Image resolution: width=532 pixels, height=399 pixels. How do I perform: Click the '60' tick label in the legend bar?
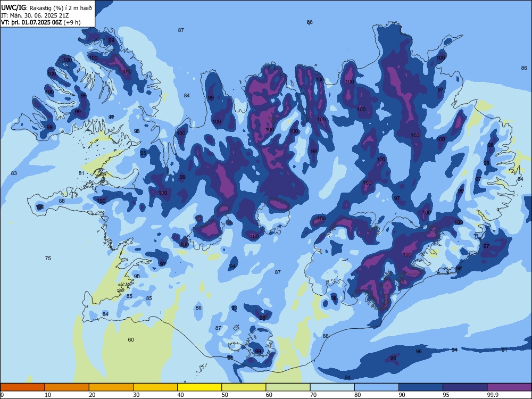pos(269,395)
